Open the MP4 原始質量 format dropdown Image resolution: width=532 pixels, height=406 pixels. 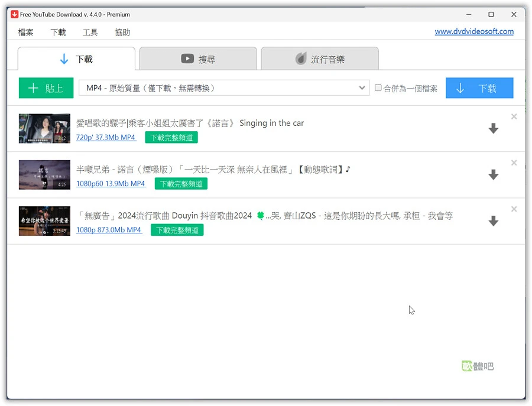coord(224,88)
